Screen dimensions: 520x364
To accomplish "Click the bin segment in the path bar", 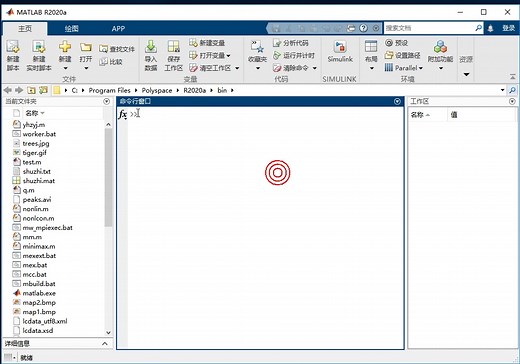I will coord(222,90).
